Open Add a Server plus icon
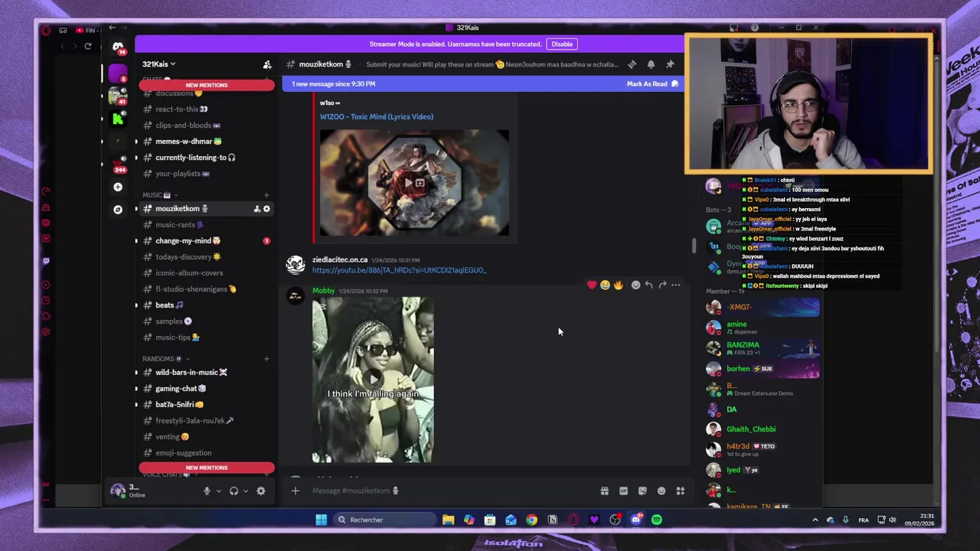 (118, 187)
